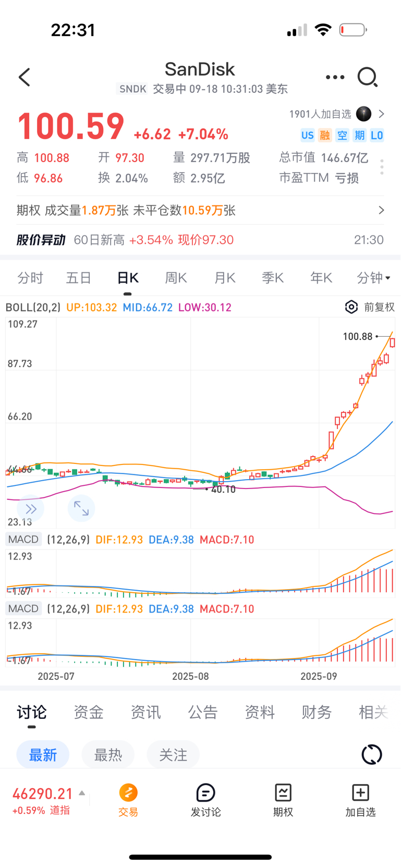Tap the 发讨论 post comment button
This screenshot has width=401, height=868.
click(205, 800)
